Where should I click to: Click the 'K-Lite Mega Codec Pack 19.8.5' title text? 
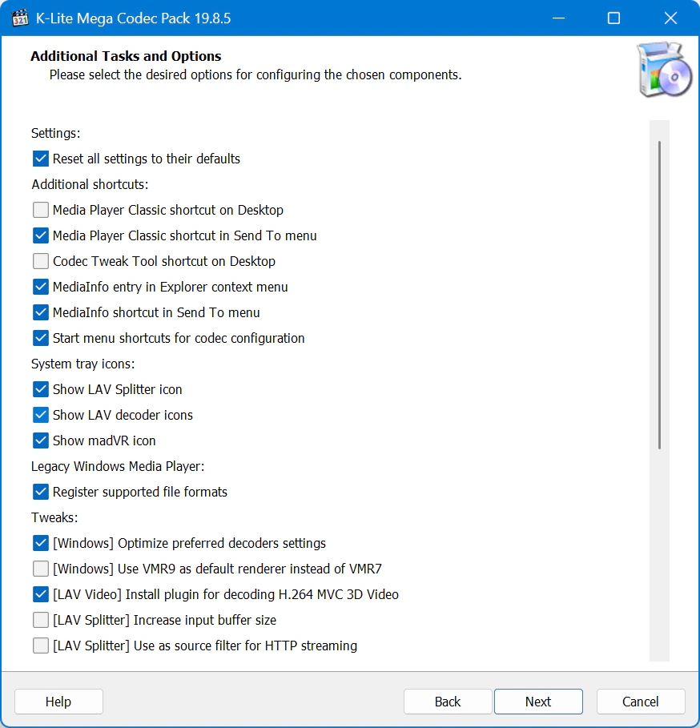(x=133, y=18)
